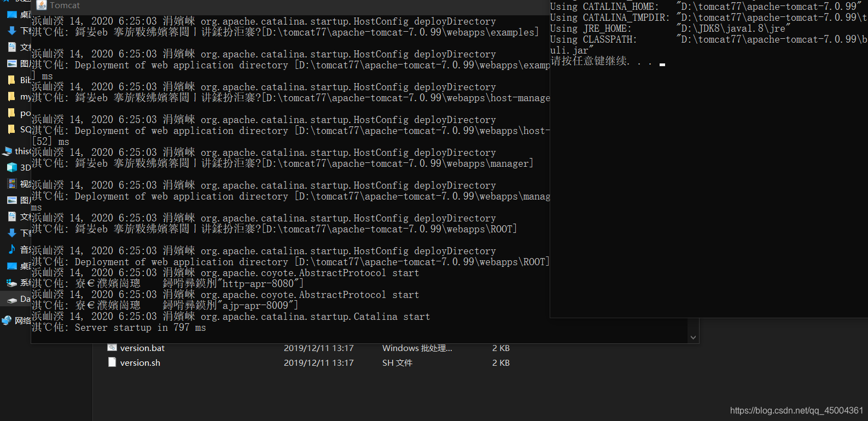The height and width of the screenshot is (421, 868).
Task: Click version.sh size 2 KB
Action: click(501, 363)
